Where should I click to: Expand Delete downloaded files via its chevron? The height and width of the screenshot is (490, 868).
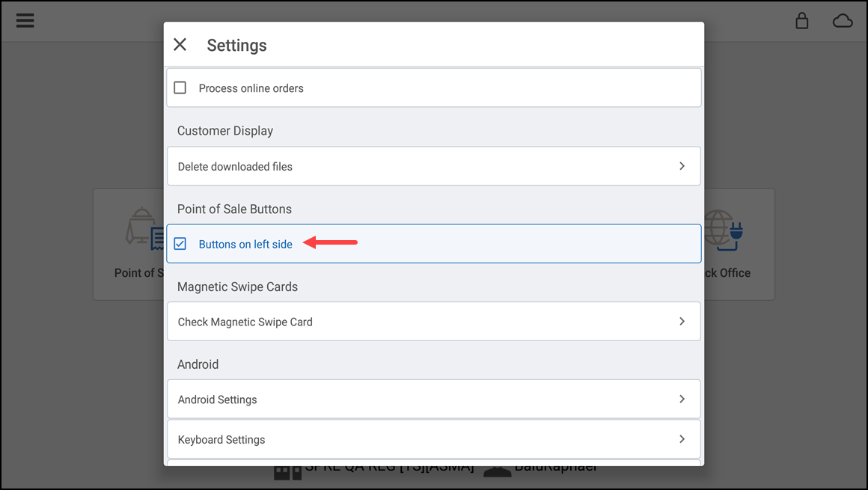coord(682,166)
